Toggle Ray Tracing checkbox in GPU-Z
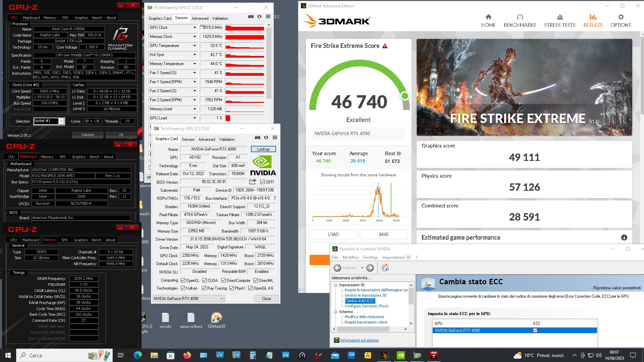644x362 pixels. pos(204,288)
